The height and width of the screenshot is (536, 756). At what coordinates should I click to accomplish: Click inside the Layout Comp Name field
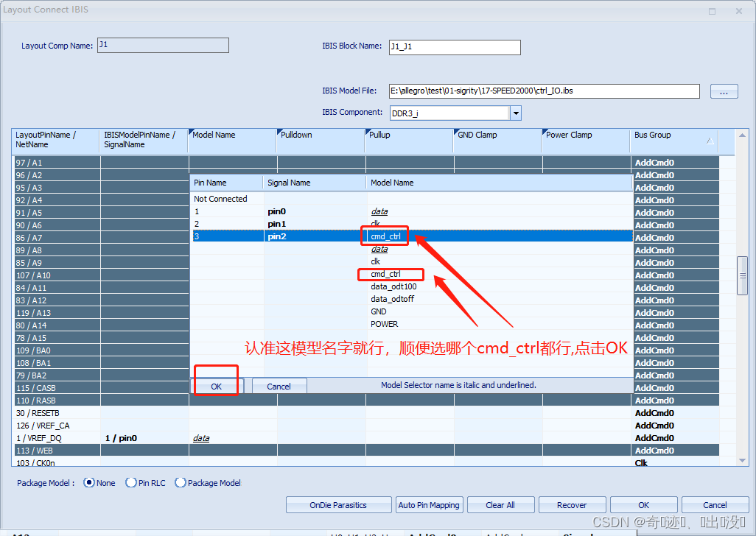click(162, 45)
